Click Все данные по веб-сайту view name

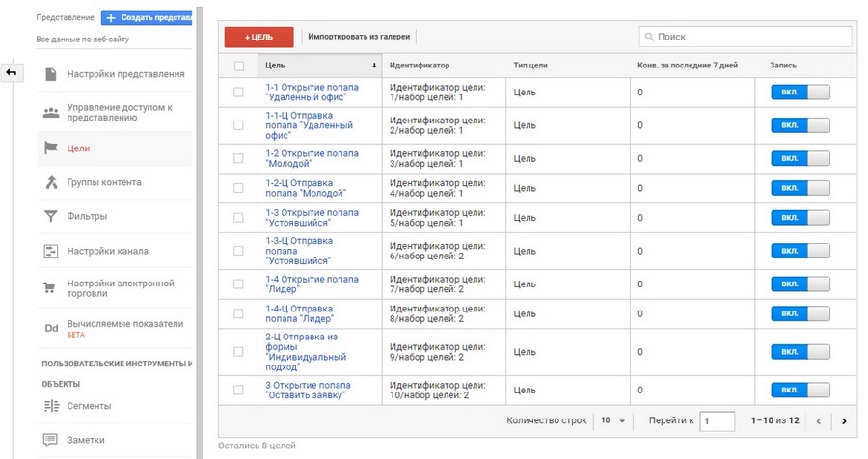pos(83,40)
